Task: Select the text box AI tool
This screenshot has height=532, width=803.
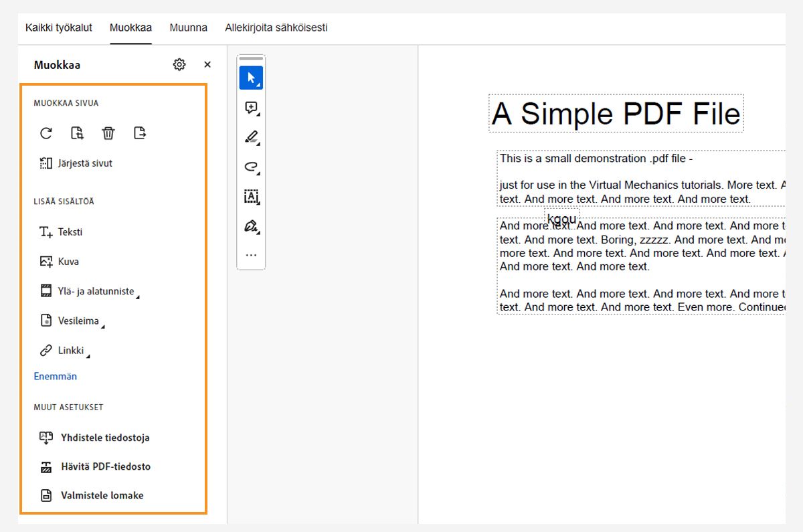Action: tap(251, 196)
